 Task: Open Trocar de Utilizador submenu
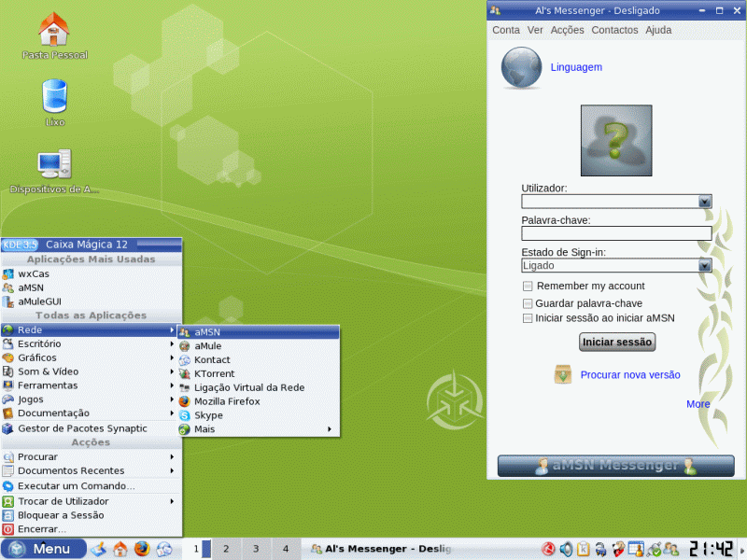click(92, 501)
